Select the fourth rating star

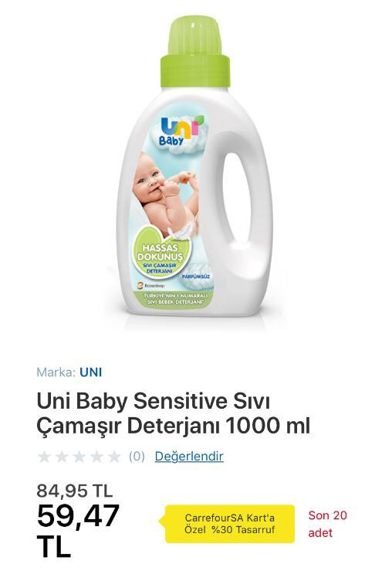[97, 457]
